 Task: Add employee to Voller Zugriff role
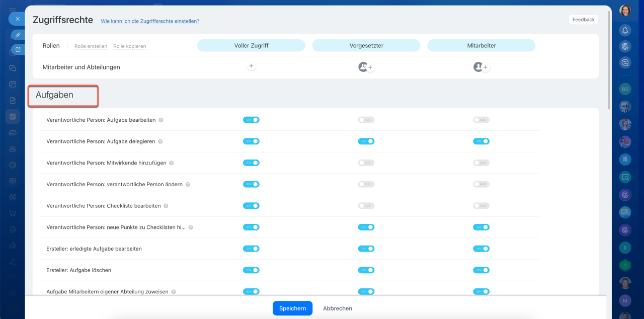tap(251, 66)
